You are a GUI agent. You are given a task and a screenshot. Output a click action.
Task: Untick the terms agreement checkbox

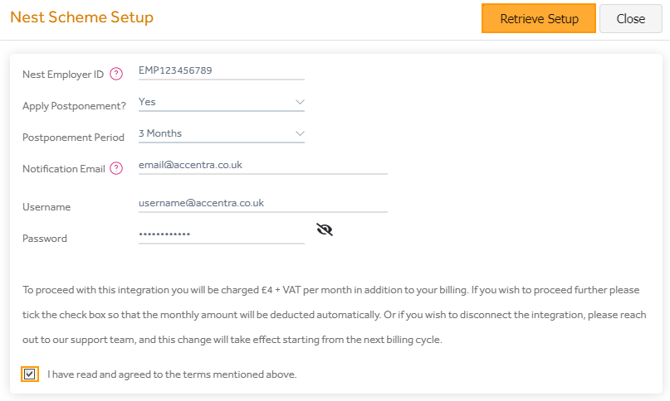click(x=30, y=374)
